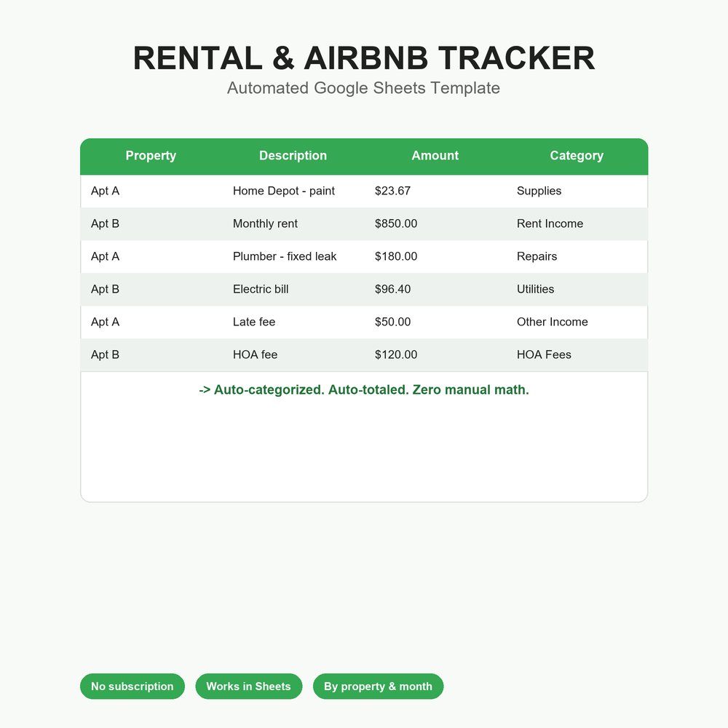This screenshot has height=728, width=728.
Task: Select the Electric bill description cell
Action: pos(261,289)
